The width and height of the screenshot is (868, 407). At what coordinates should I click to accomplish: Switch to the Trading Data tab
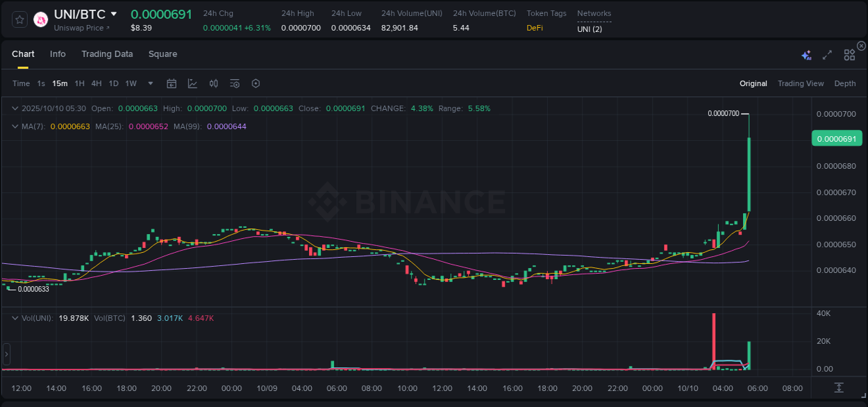pyautogui.click(x=107, y=54)
